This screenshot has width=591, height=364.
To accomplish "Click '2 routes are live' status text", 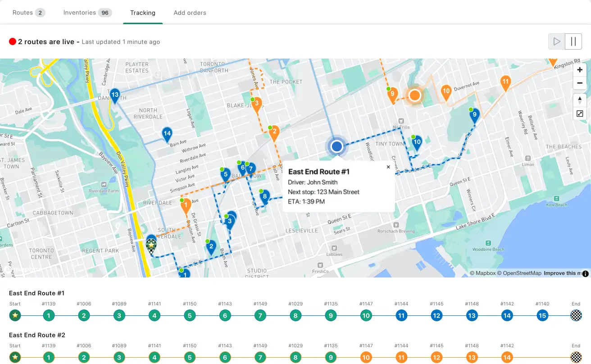I will (46, 41).
